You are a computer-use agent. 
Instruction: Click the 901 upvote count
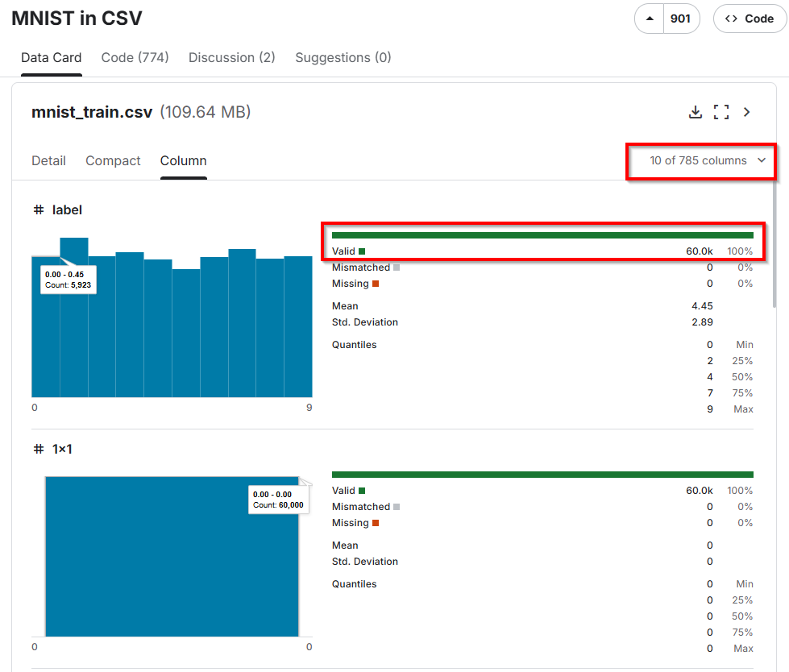click(680, 19)
